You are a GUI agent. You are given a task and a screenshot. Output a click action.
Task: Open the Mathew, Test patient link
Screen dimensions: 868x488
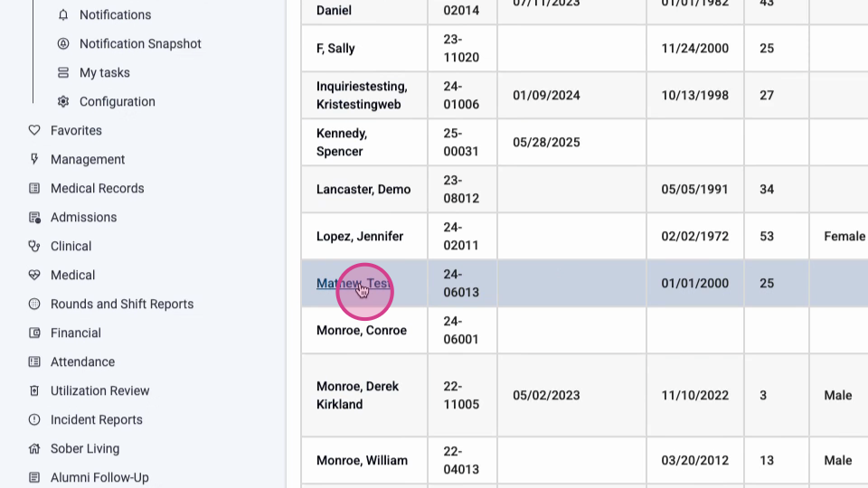(x=353, y=283)
